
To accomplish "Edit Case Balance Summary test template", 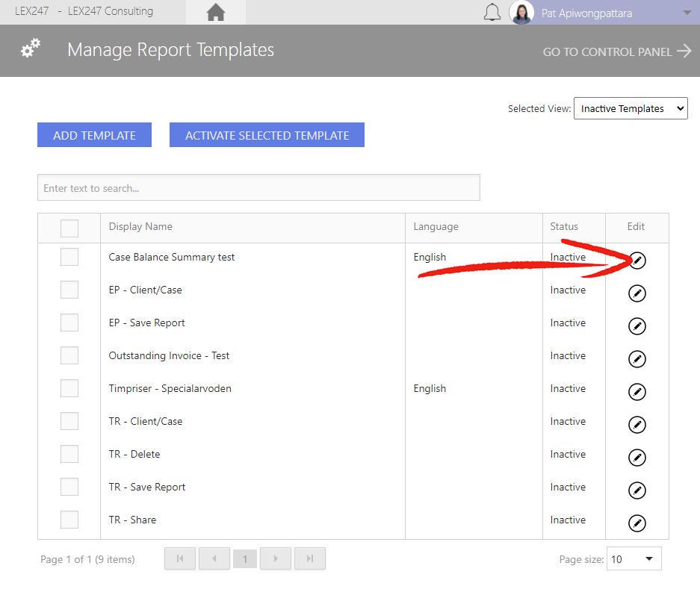I will 637,261.
